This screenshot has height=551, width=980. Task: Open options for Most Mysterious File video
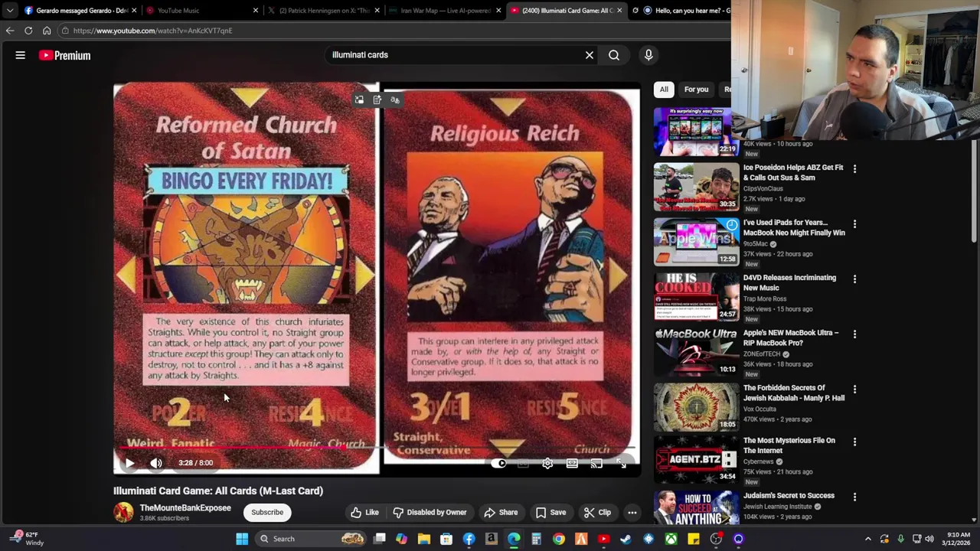[x=854, y=442]
